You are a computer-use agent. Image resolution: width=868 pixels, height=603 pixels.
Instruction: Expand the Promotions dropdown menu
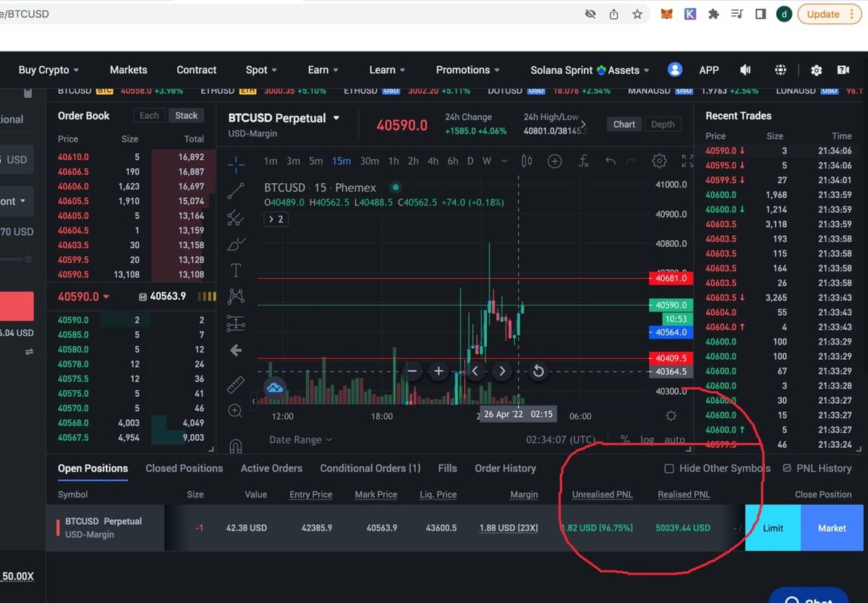[x=468, y=70]
